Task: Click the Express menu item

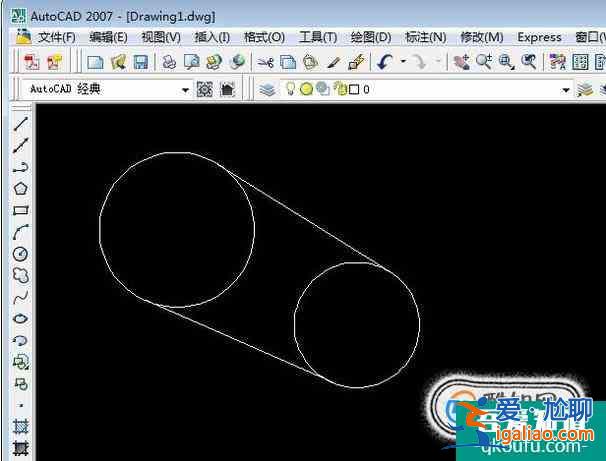Action: [539, 37]
